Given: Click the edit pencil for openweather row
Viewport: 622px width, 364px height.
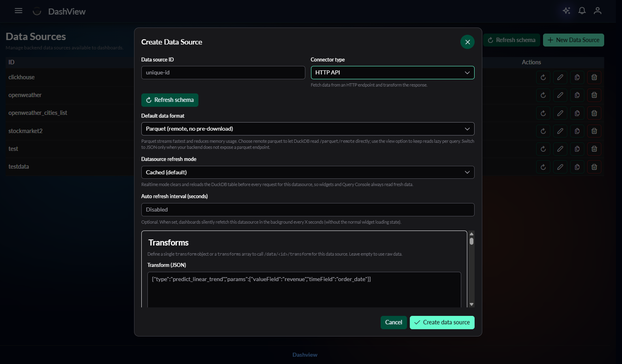Looking at the screenshot, I should (560, 95).
